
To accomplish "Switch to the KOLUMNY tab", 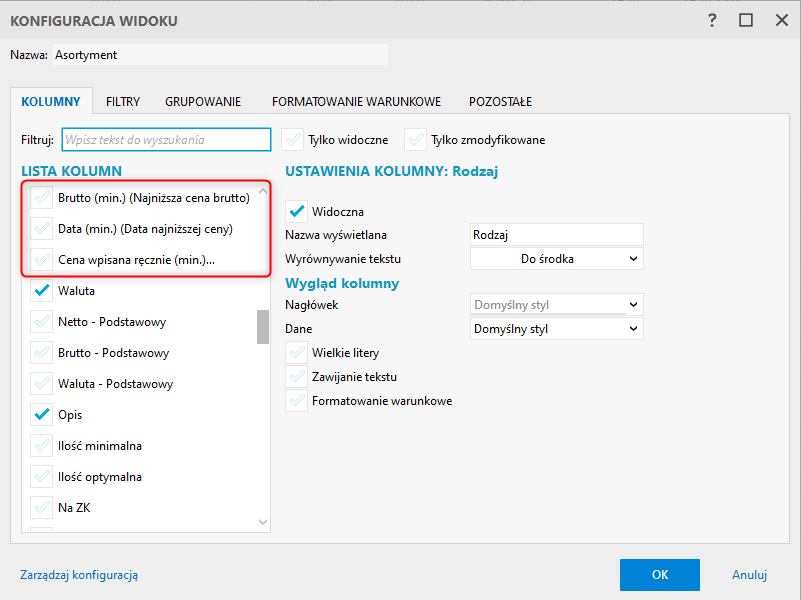I will click(x=51, y=102).
